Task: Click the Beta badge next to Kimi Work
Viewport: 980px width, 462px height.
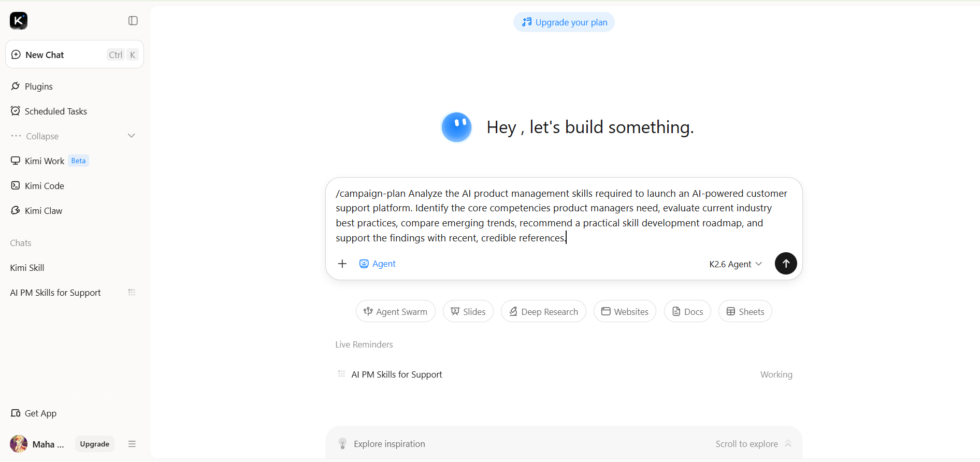Action: coord(79,161)
